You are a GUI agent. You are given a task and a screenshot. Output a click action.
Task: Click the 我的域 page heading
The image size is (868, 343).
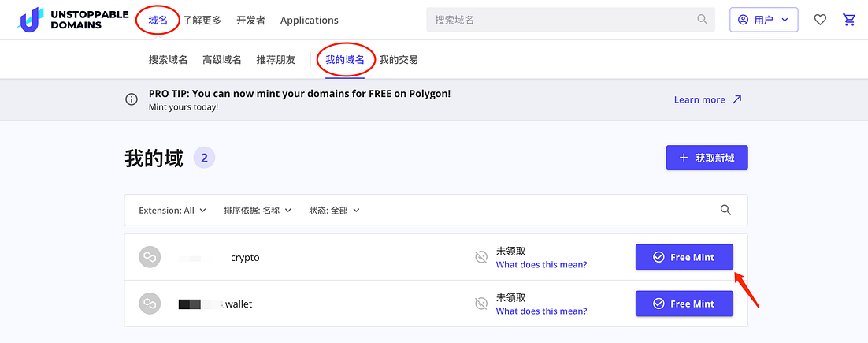[154, 159]
